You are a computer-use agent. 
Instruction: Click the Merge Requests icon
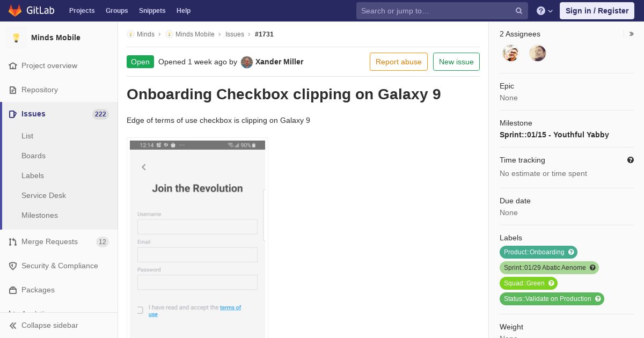(13, 241)
